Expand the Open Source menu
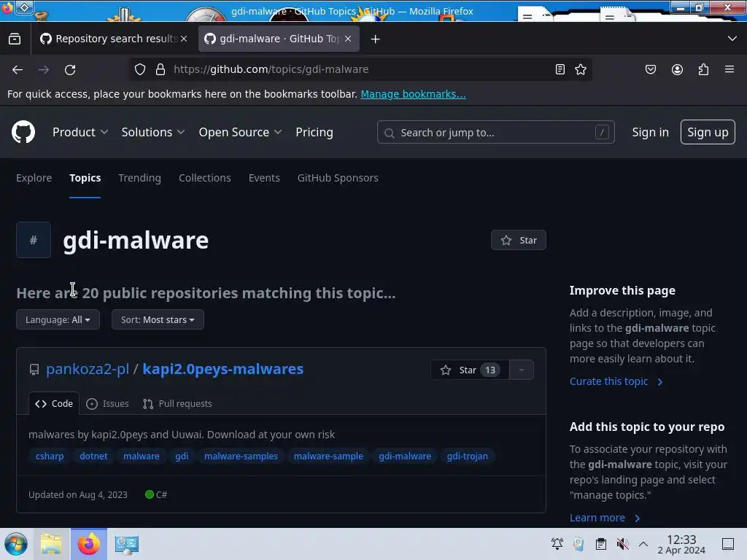 click(241, 133)
